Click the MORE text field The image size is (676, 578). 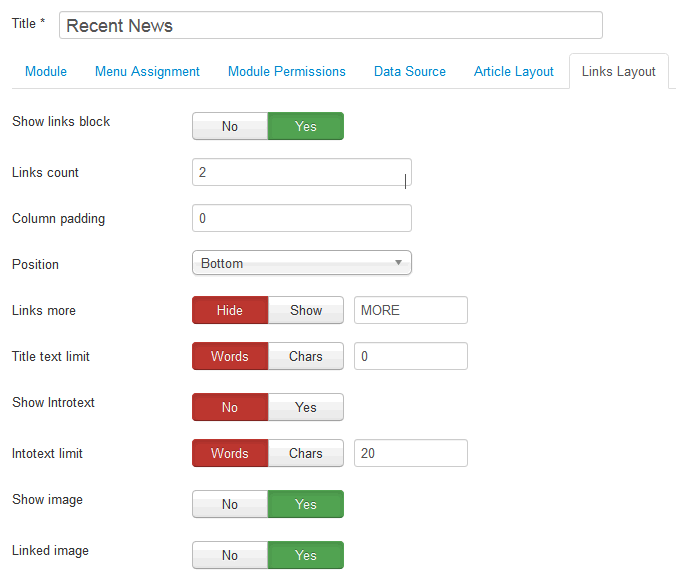[411, 310]
